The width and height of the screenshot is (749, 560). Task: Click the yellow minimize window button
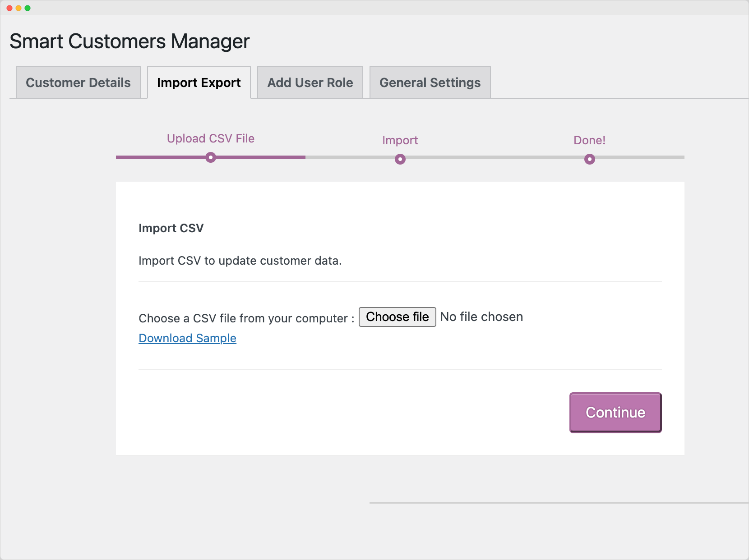(18, 8)
